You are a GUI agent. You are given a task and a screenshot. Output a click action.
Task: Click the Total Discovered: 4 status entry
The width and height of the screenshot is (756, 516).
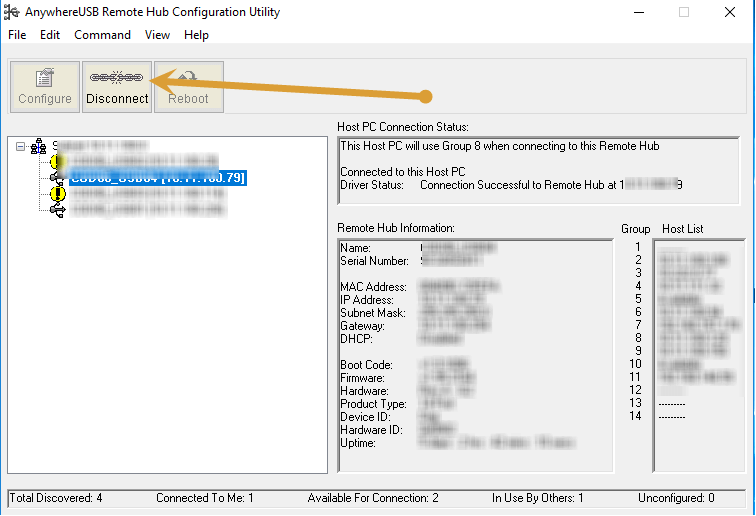pyautogui.click(x=56, y=498)
